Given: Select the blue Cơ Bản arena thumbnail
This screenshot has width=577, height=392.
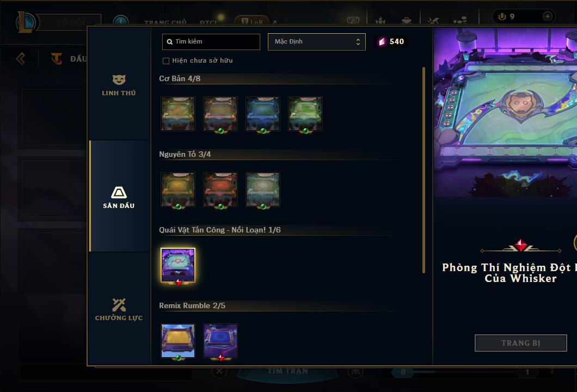Looking at the screenshot, I should point(263,114).
